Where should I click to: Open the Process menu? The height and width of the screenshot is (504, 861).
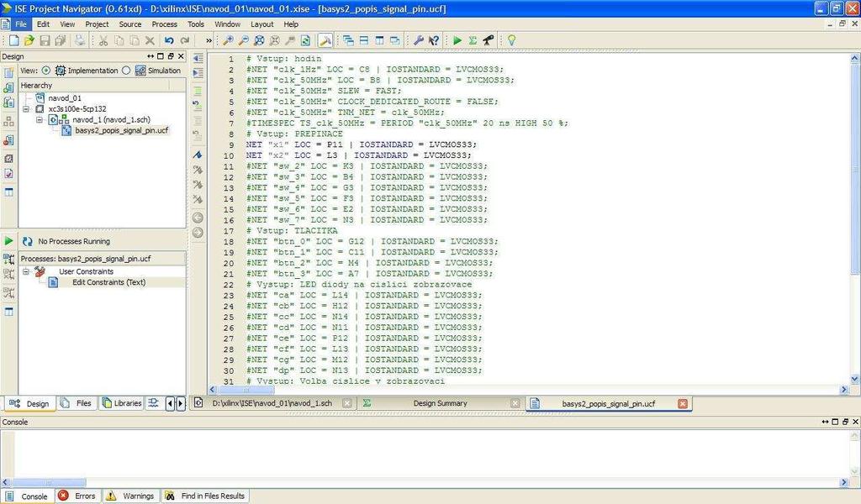tap(164, 24)
